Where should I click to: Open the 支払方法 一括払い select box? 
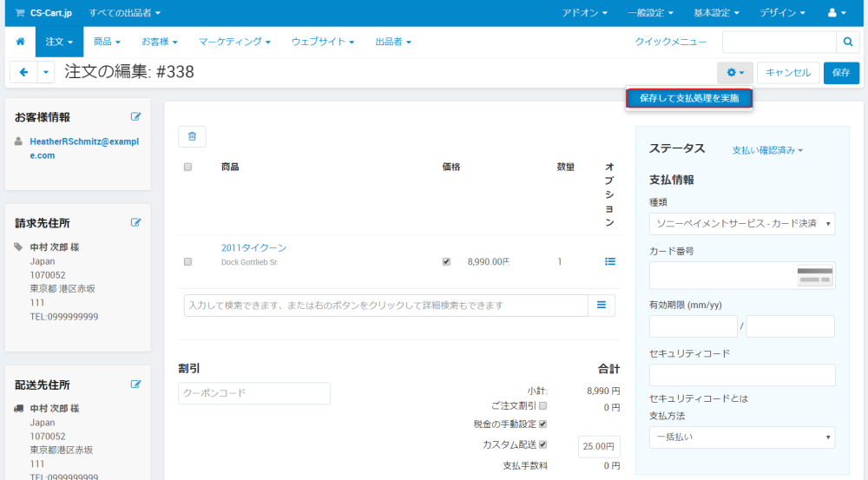point(742,437)
